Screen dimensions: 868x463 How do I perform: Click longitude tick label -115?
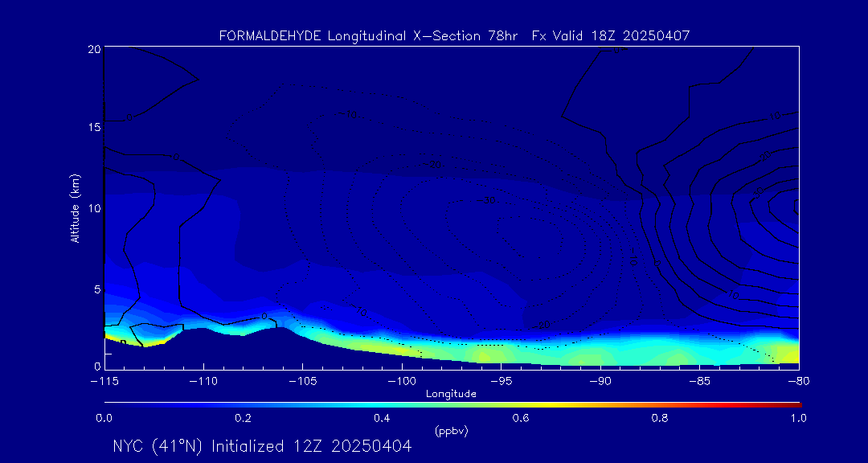pyautogui.click(x=104, y=382)
